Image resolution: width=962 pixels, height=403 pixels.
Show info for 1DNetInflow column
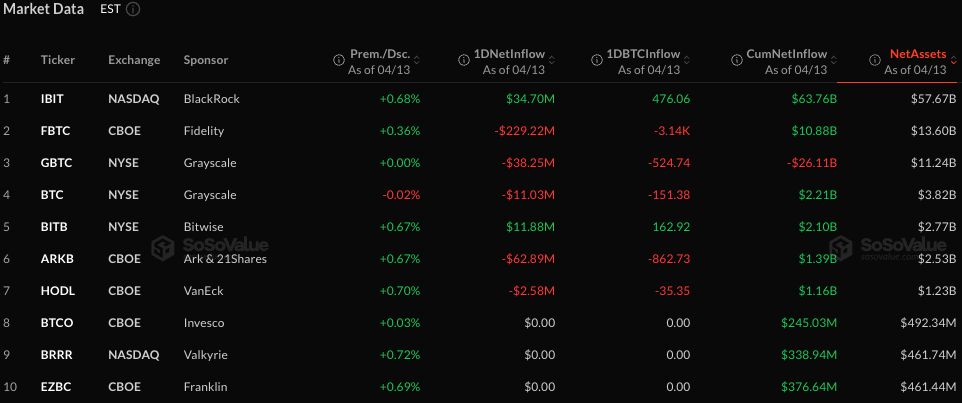[463, 60]
